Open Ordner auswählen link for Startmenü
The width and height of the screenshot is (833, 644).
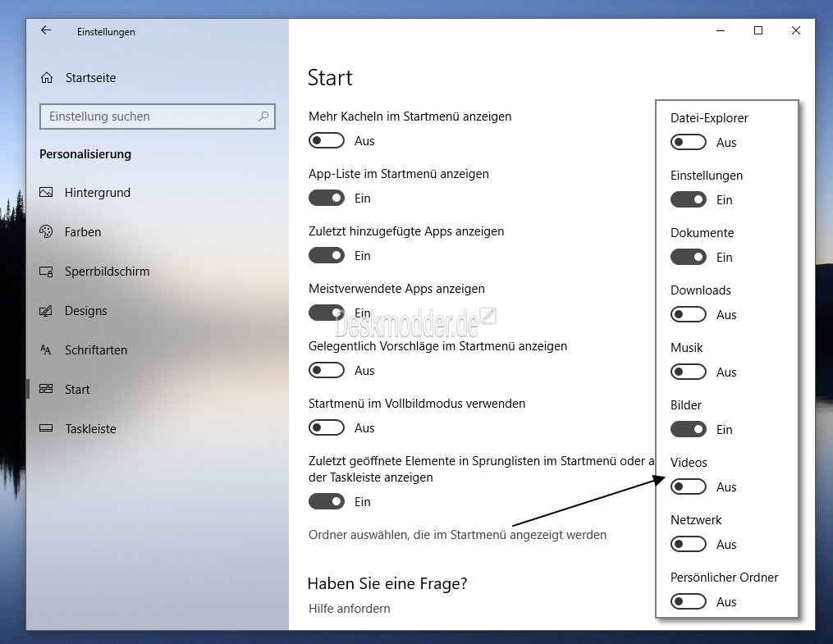click(x=457, y=535)
